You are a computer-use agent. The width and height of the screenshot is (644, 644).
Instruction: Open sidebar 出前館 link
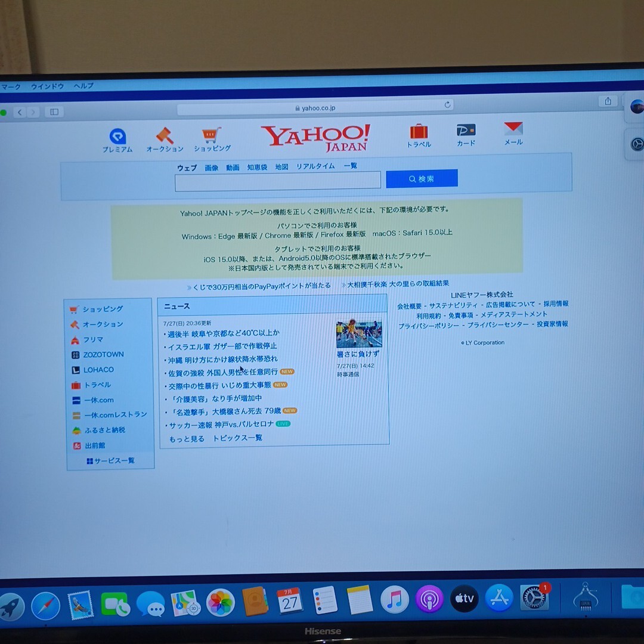tap(95, 445)
